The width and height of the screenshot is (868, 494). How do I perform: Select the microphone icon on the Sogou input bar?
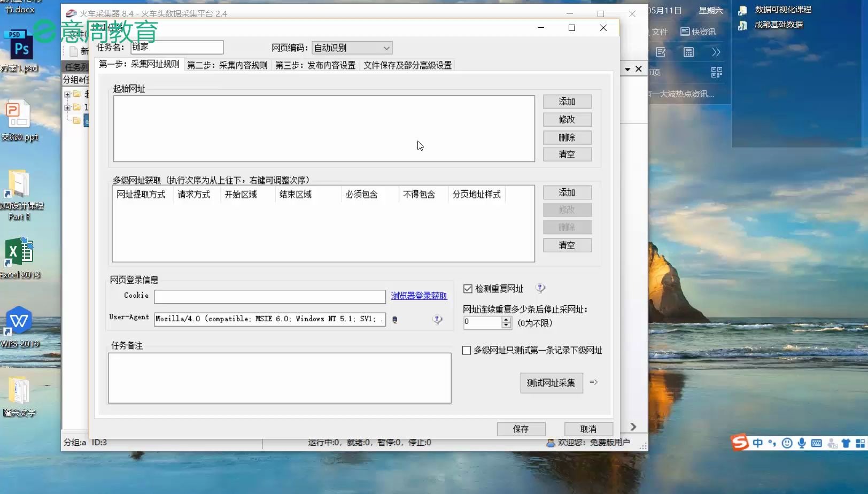point(801,443)
